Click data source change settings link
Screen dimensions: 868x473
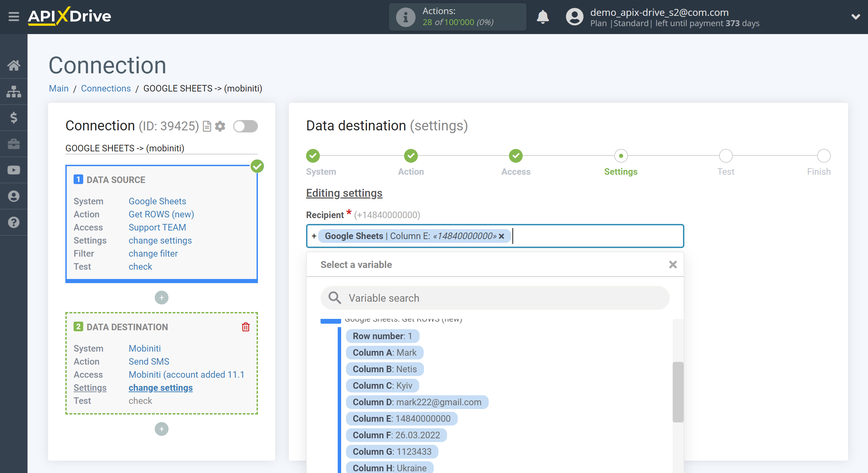click(x=160, y=240)
